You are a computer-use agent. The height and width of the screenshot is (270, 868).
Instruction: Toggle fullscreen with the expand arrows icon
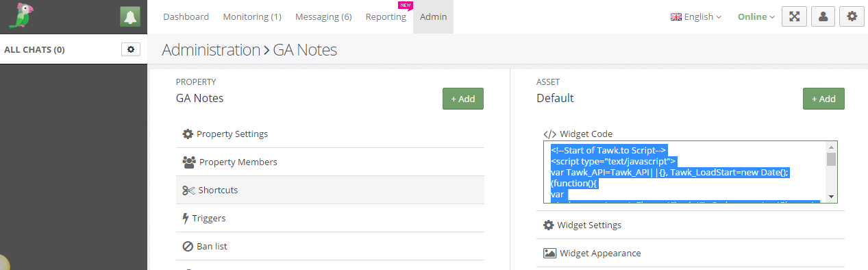[794, 16]
